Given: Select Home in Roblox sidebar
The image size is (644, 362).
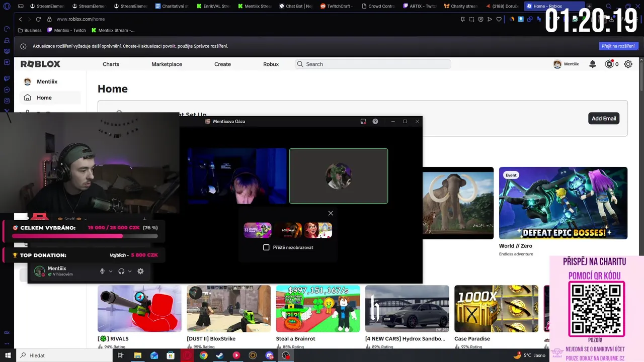Looking at the screenshot, I should tap(50, 98).
